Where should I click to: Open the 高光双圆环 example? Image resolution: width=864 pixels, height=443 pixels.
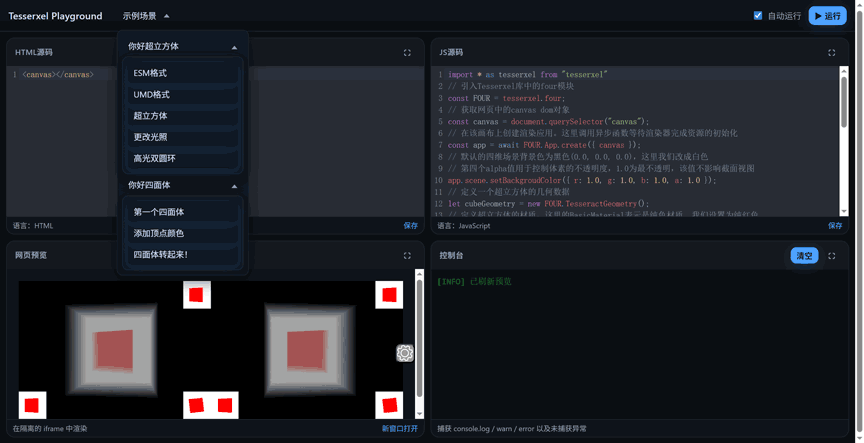click(183, 159)
